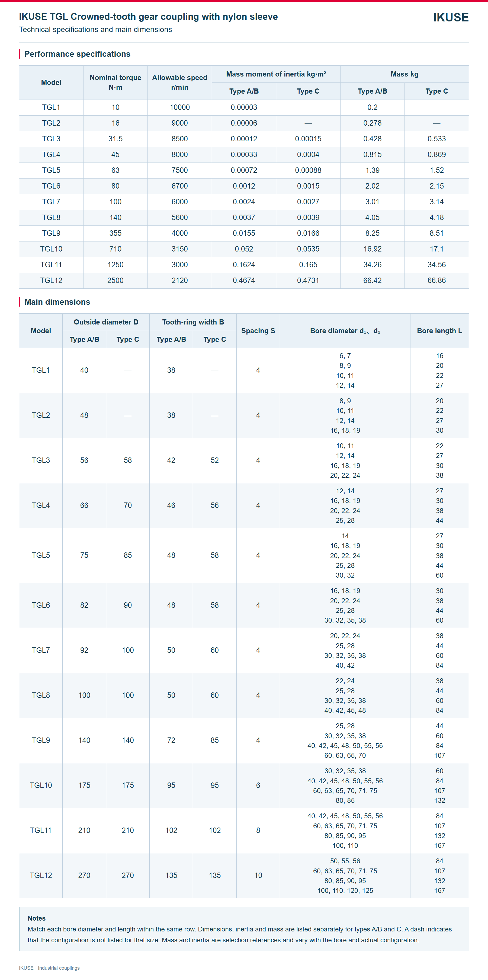Viewport: 488px width, 980px height.
Task: Click the IKUSE Industrial couplings footer text
Action: [49, 968]
